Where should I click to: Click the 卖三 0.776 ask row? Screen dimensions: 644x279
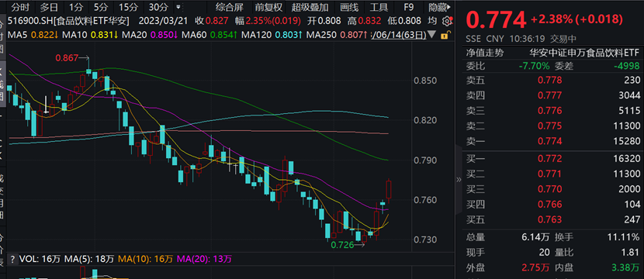click(552, 110)
